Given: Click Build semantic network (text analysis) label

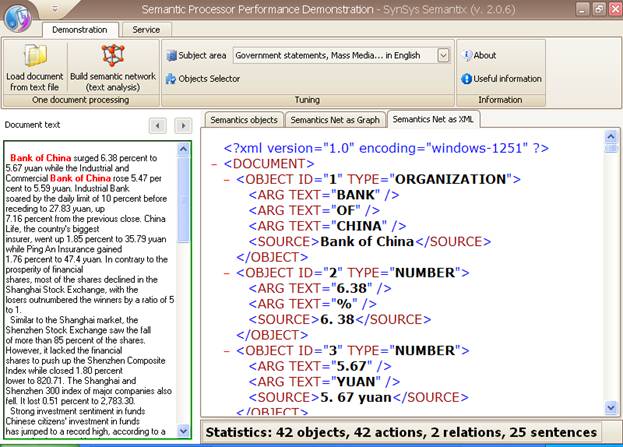Looking at the screenshot, I should [x=113, y=81].
